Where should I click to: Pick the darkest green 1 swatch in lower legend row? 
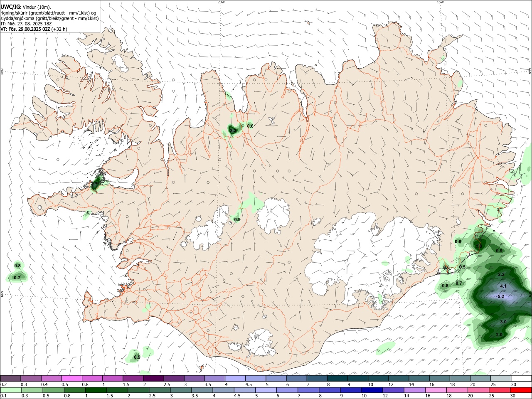pos(96,390)
